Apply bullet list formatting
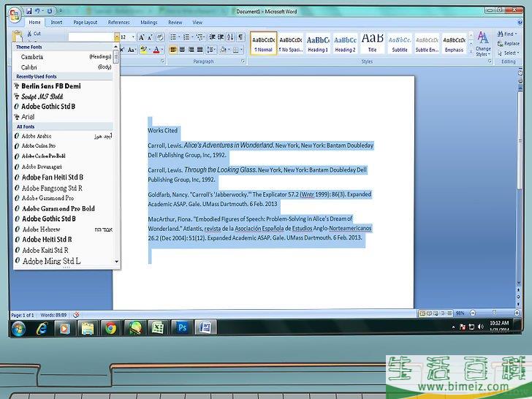The image size is (532, 399). point(173,37)
